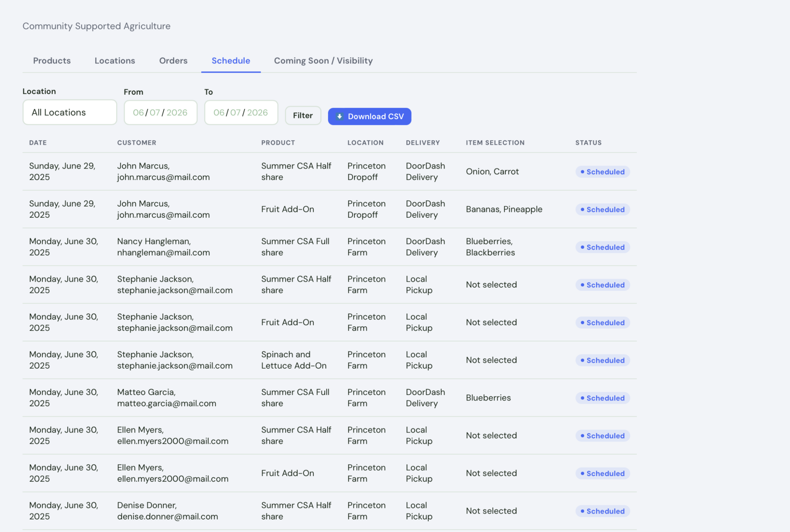Click the DELIVERY column header
Screen dimensions: 790x532
pos(423,143)
